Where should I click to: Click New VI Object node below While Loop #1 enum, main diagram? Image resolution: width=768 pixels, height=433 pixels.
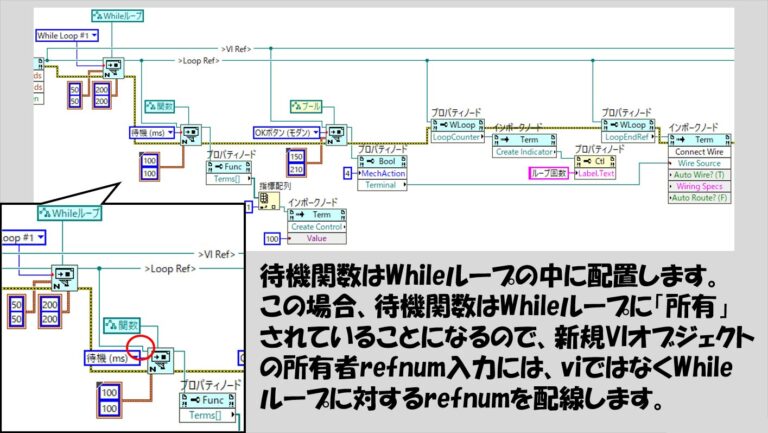pos(113,67)
